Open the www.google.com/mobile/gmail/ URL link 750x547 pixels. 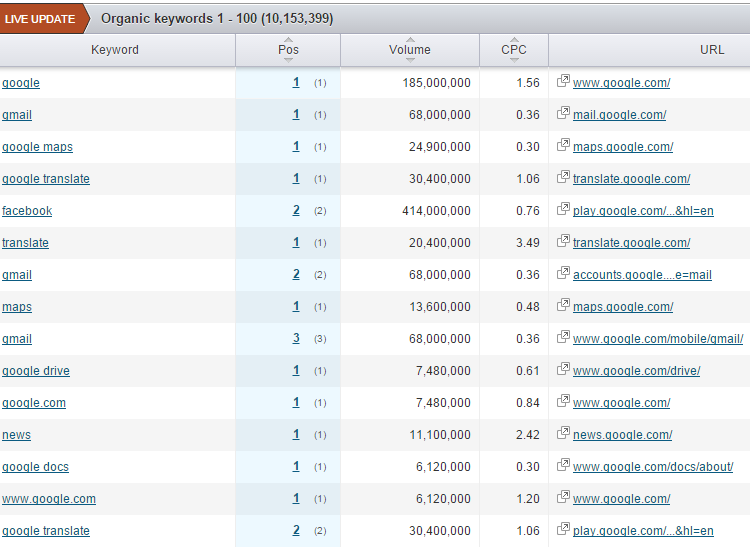pyautogui.click(x=658, y=339)
